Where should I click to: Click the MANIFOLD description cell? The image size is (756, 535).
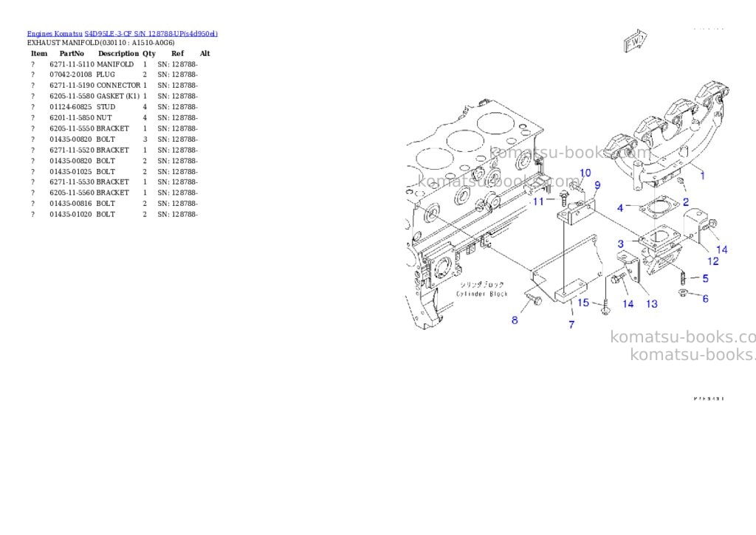point(114,64)
